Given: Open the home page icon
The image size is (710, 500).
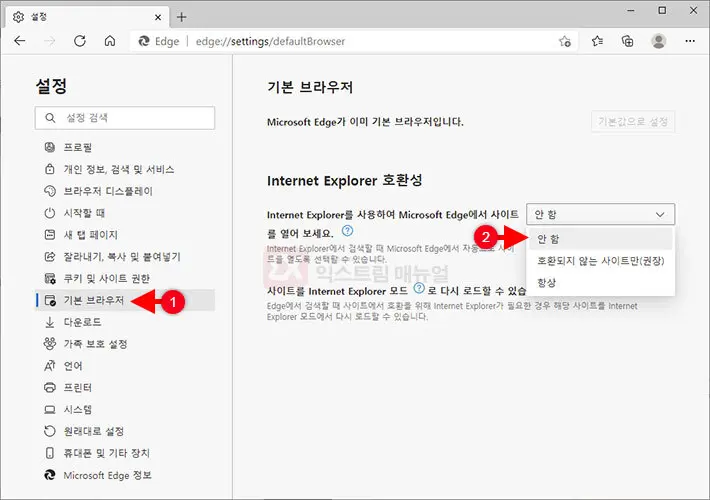Looking at the screenshot, I should tap(110, 41).
